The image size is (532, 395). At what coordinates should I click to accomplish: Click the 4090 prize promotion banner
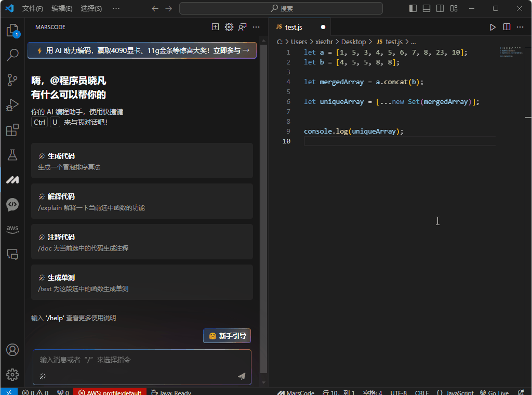tap(142, 50)
